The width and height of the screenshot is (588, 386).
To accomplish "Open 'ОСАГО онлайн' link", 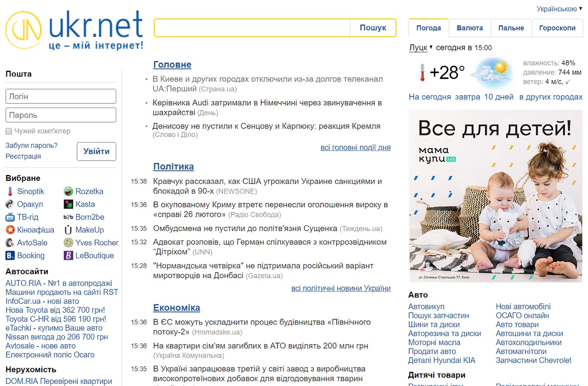I will click(x=522, y=315).
